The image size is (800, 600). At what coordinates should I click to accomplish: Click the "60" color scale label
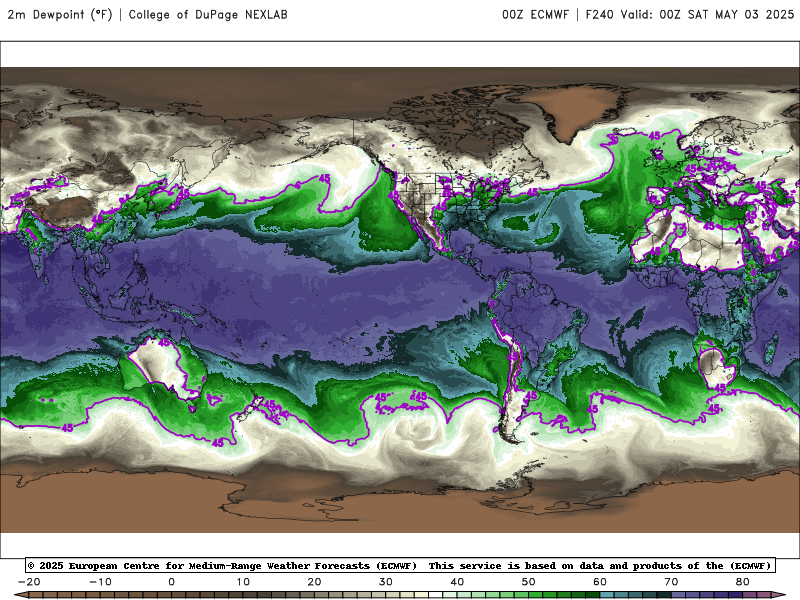(600, 582)
